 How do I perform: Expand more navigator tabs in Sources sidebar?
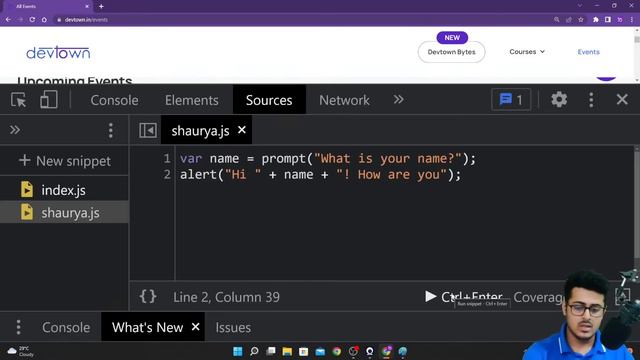15,130
